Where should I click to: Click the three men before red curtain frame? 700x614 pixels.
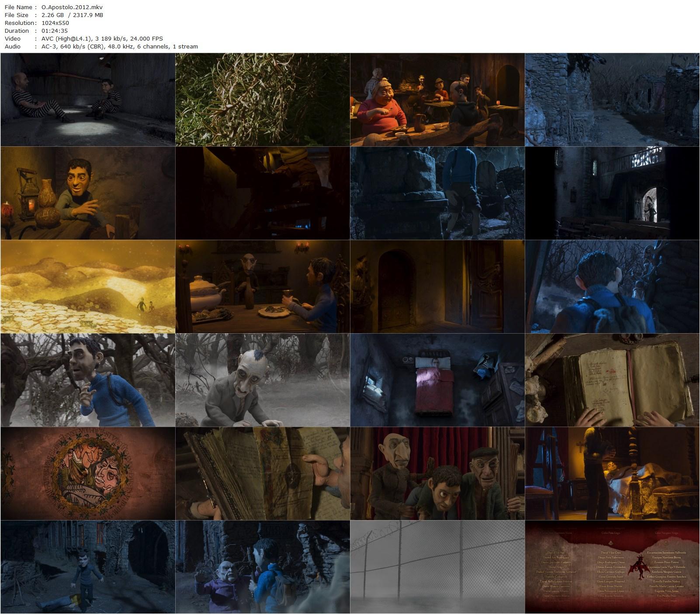click(x=437, y=473)
